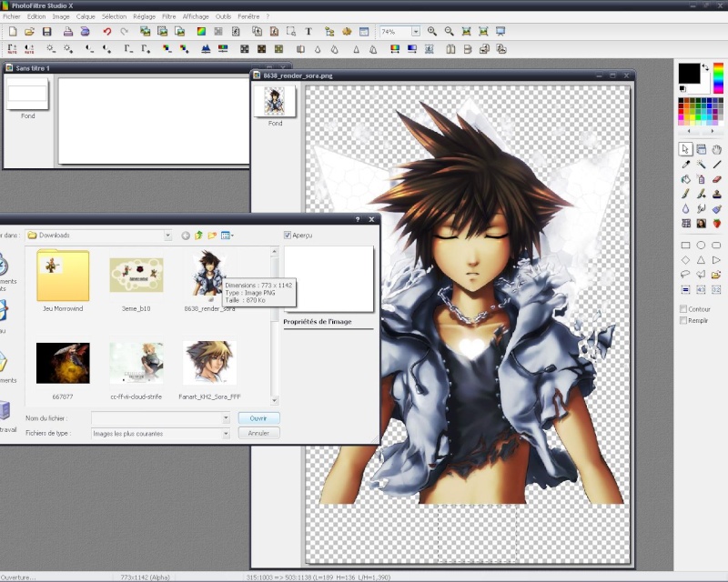Click the Print icon in the toolbar

(x=67, y=32)
